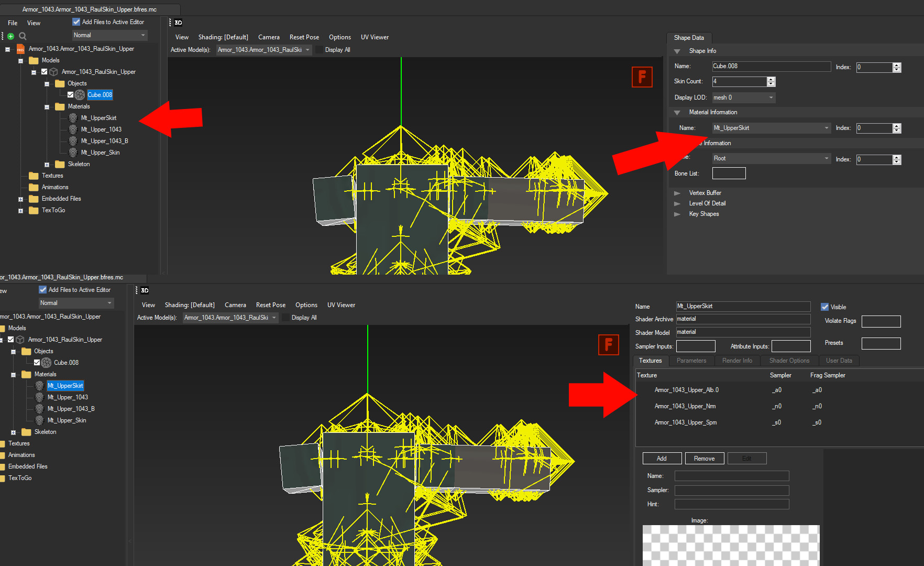This screenshot has height=566, width=924.
Task: Open the Shader Options tab
Action: click(x=789, y=361)
